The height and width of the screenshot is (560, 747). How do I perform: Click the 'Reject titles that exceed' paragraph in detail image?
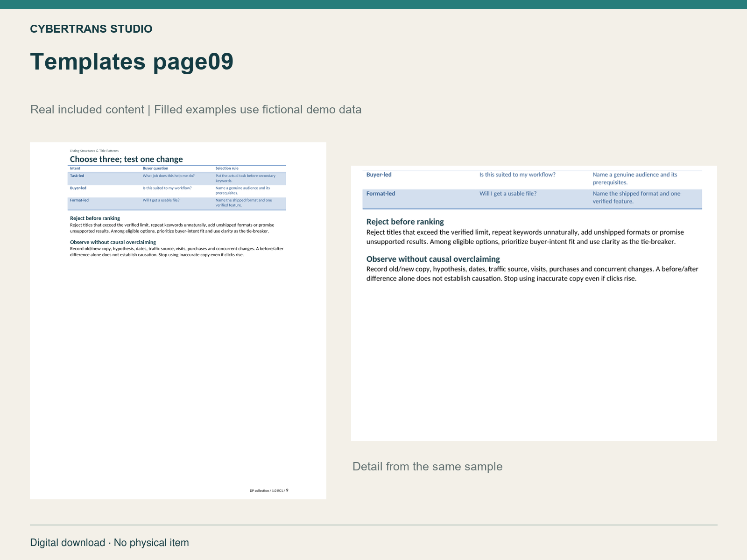coord(525,237)
